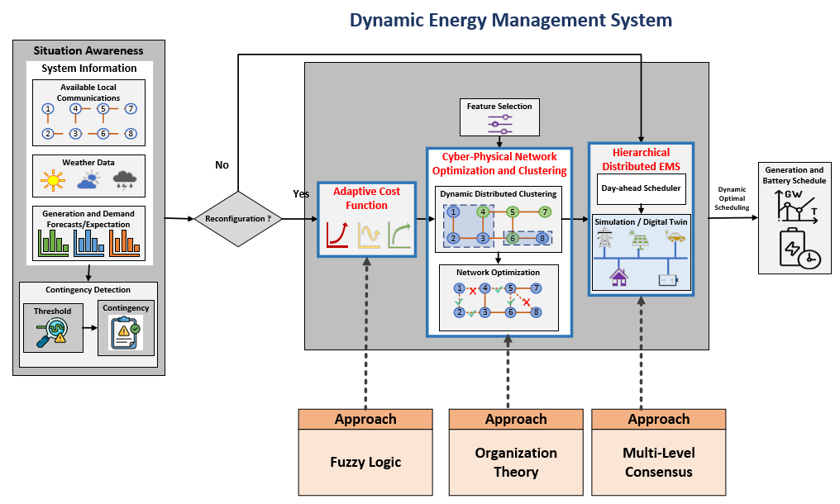This screenshot has height=504, width=840.
Task: Click the red X between nodes 1 and 4
Action: [473, 292]
